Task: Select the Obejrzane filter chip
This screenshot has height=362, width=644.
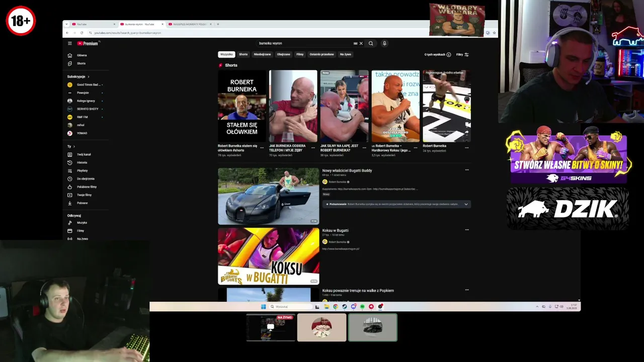Action: 283,54
